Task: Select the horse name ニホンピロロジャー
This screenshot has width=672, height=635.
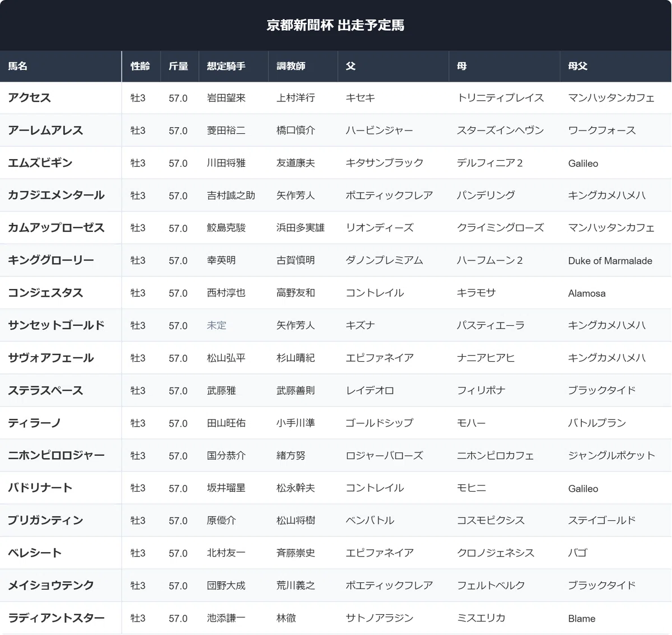Action: coord(56,455)
